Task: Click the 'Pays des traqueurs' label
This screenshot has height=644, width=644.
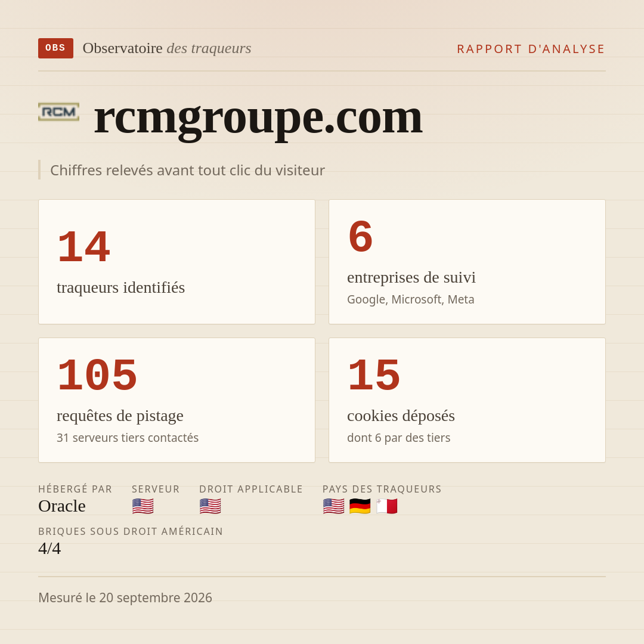Action: tap(382, 489)
